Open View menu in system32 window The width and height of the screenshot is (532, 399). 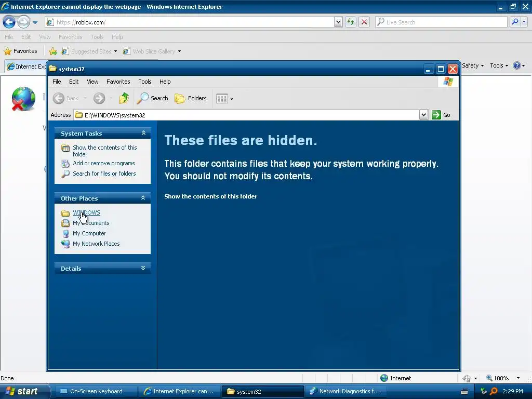92,82
